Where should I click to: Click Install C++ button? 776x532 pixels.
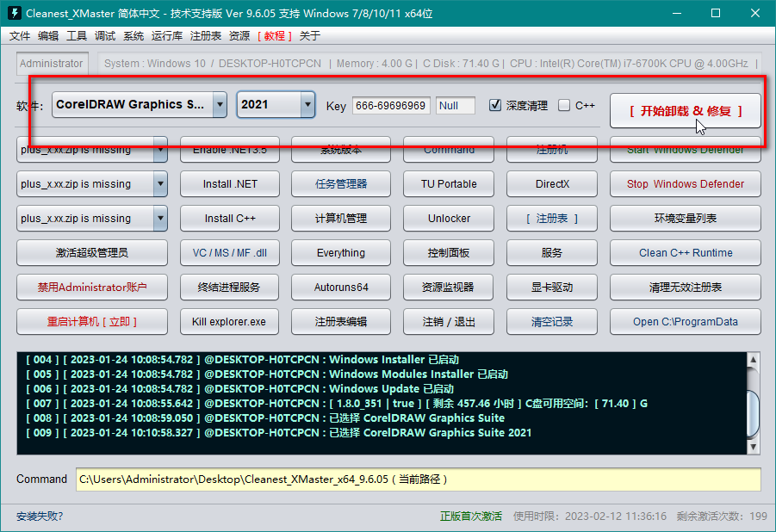(230, 219)
